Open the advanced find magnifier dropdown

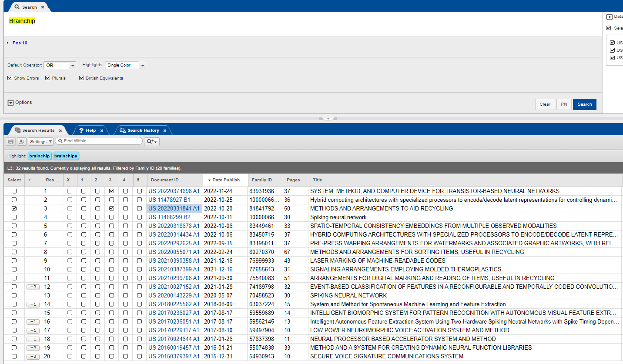coord(152,141)
